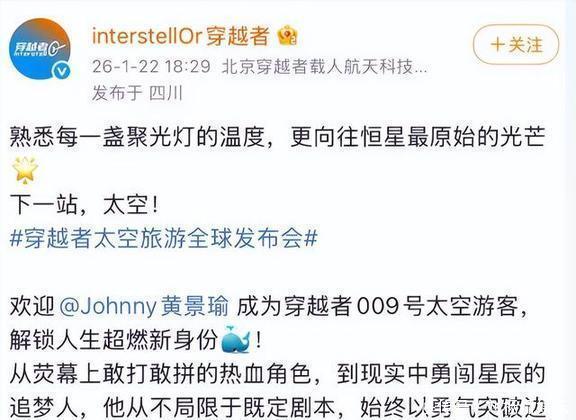Screen dimensions: 576x420
Task: Tap the glowing star emoji
Action: (x=25, y=170)
